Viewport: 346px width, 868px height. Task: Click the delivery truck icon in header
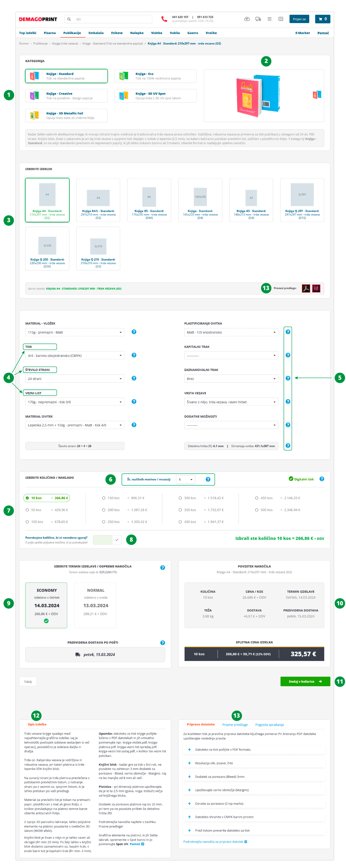point(258,19)
